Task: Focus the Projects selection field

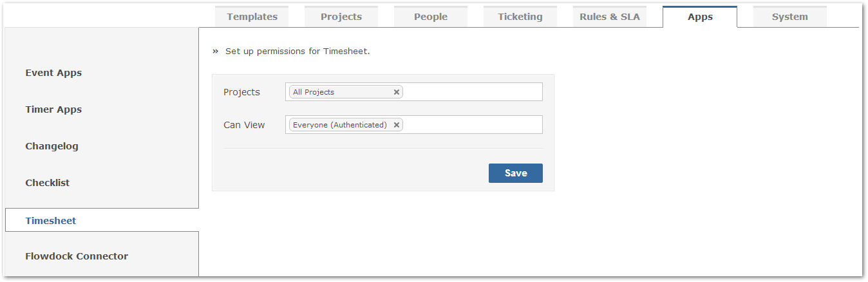Action: coord(414,92)
